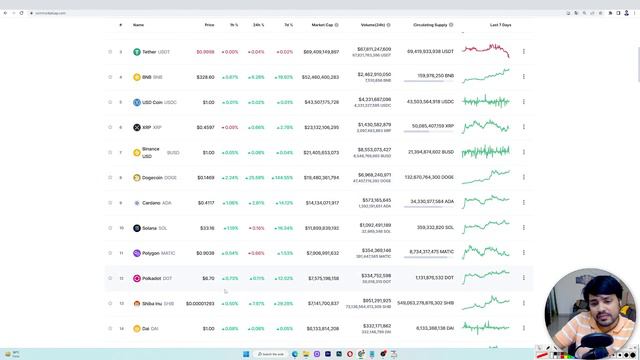Viewport: 640px width, 360px height.
Task: Sort table by Price column header
Action: coord(209,25)
